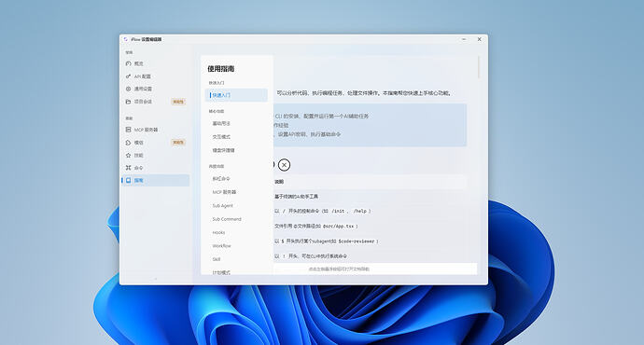Open 交互模式 in the guide navigation
This screenshot has height=345, width=644.
[221, 137]
